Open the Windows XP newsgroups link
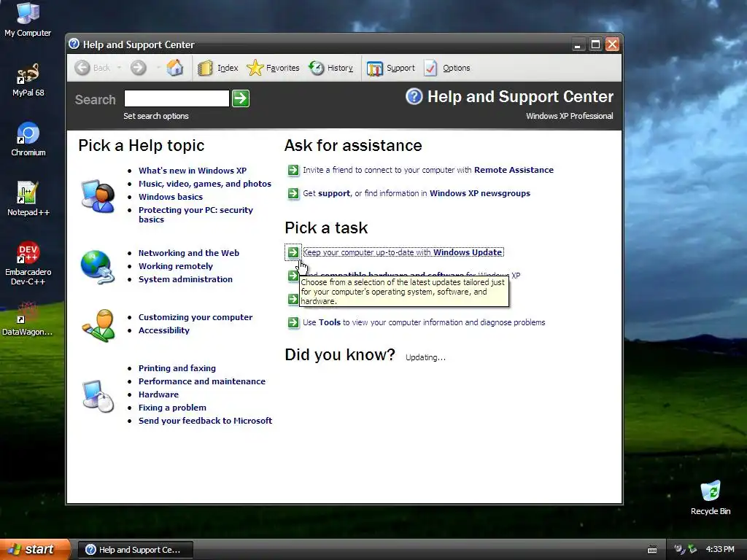747x560 pixels. click(480, 193)
